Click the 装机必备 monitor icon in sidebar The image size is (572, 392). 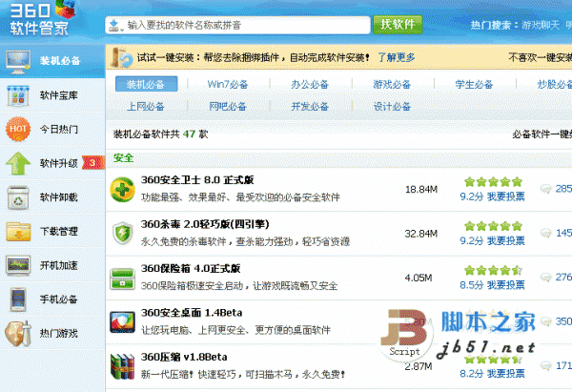pyautogui.click(x=18, y=61)
